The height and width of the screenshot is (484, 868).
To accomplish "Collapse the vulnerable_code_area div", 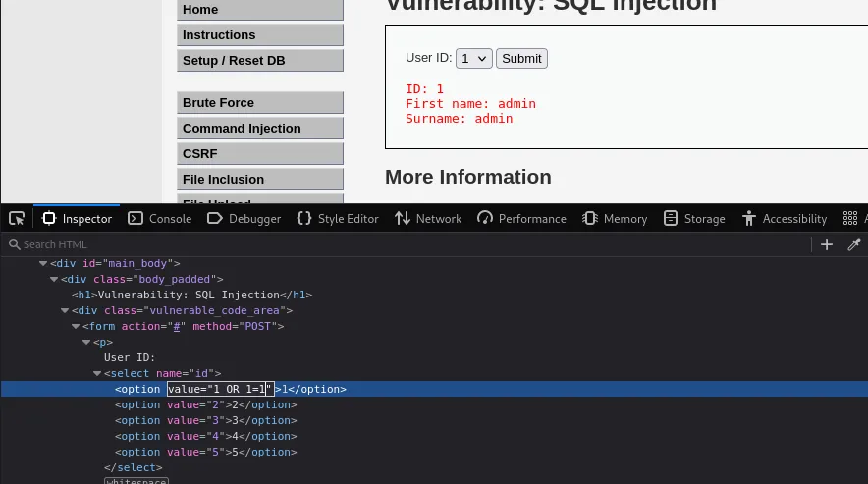I will [x=65, y=310].
